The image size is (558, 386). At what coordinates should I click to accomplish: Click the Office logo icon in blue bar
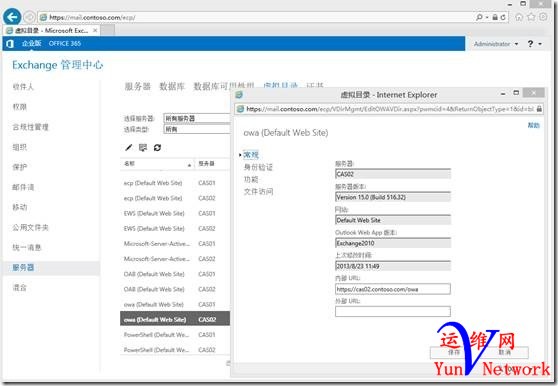(x=10, y=44)
